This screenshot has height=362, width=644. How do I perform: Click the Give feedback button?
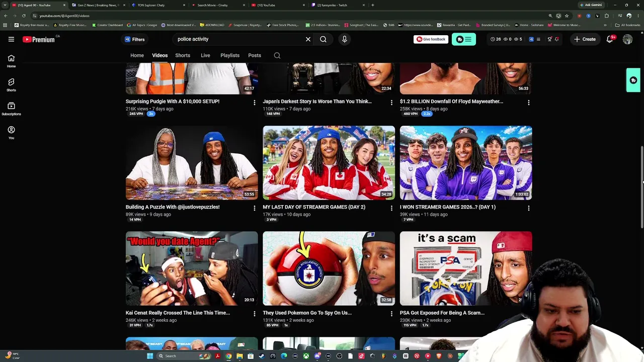431,39
